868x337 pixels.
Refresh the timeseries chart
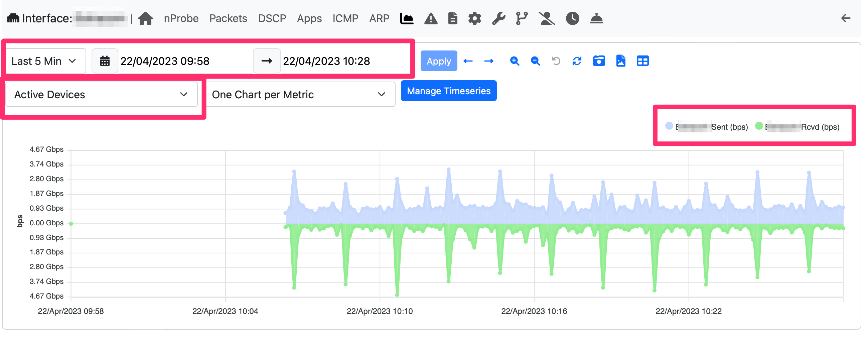click(577, 61)
